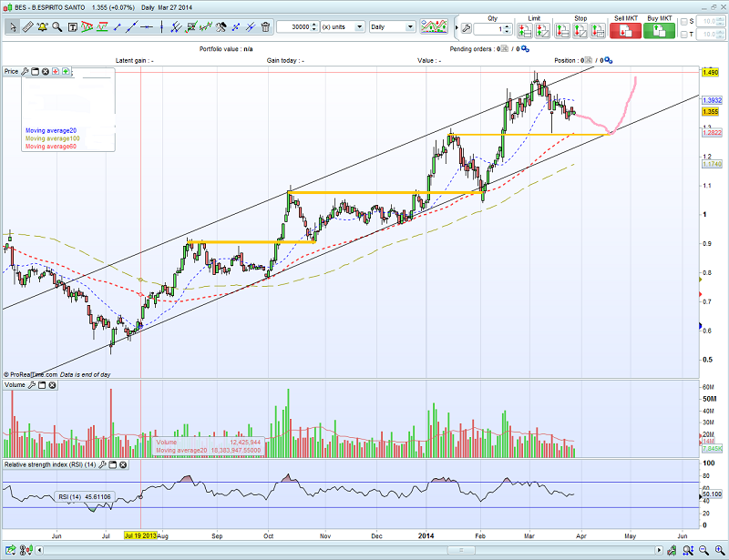The image size is (729, 560).
Task: Click the Sell MKT red button
Action: (x=625, y=31)
